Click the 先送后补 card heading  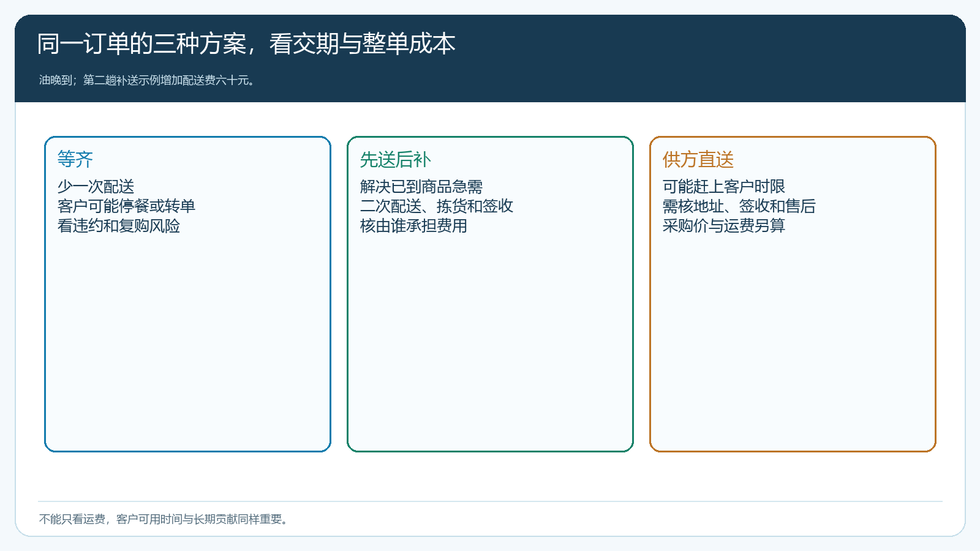click(396, 159)
